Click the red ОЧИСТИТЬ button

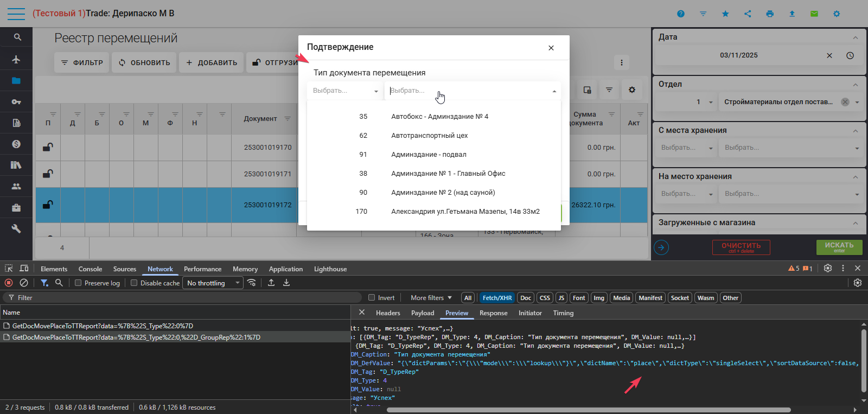click(741, 247)
